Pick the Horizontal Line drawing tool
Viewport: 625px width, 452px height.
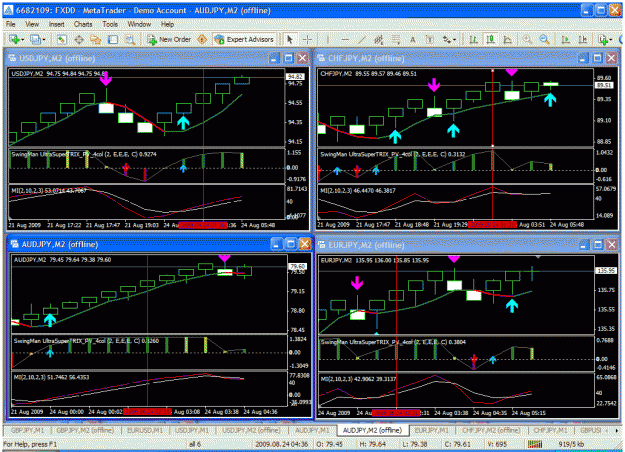(x=345, y=39)
